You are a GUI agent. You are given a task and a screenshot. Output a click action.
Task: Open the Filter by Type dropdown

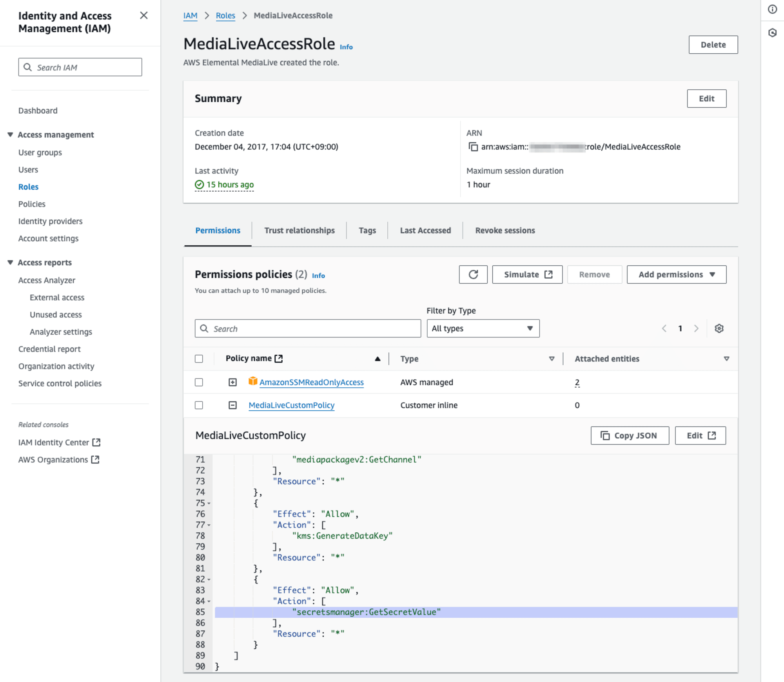point(483,328)
